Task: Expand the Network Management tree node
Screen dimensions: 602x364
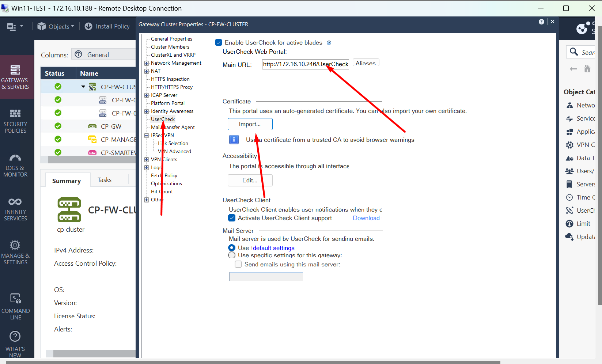Action: click(146, 63)
